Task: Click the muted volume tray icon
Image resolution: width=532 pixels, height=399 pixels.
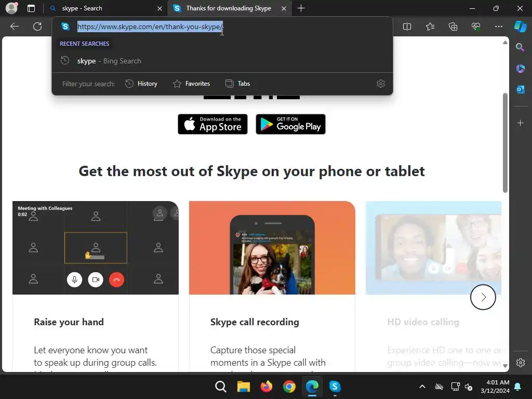Action: [469, 387]
